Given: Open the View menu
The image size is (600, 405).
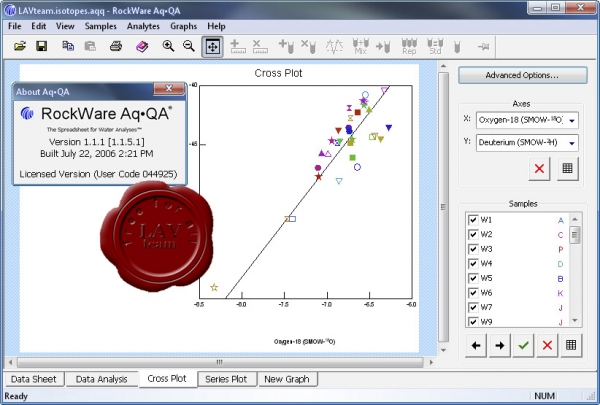Looking at the screenshot, I should (x=65, y=26).
